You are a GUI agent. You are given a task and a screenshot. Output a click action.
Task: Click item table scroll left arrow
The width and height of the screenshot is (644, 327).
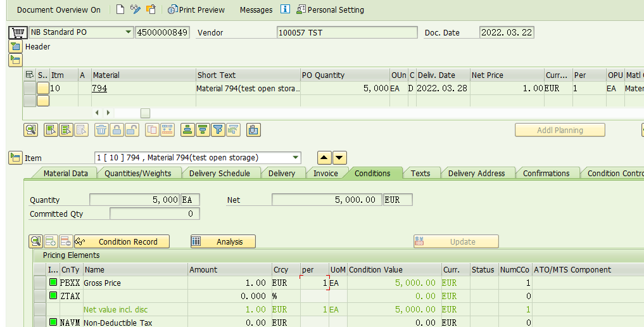pyautogui.click(x=97, y=113)
